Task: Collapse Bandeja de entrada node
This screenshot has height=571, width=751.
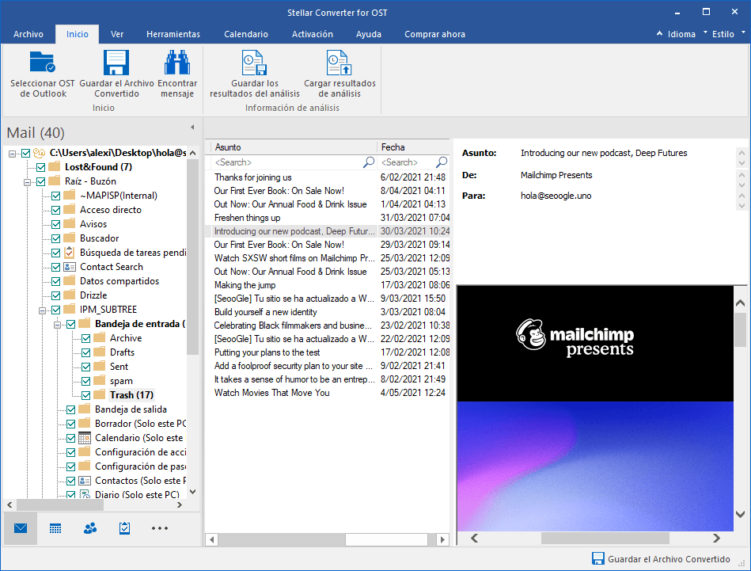Action: 57,325
